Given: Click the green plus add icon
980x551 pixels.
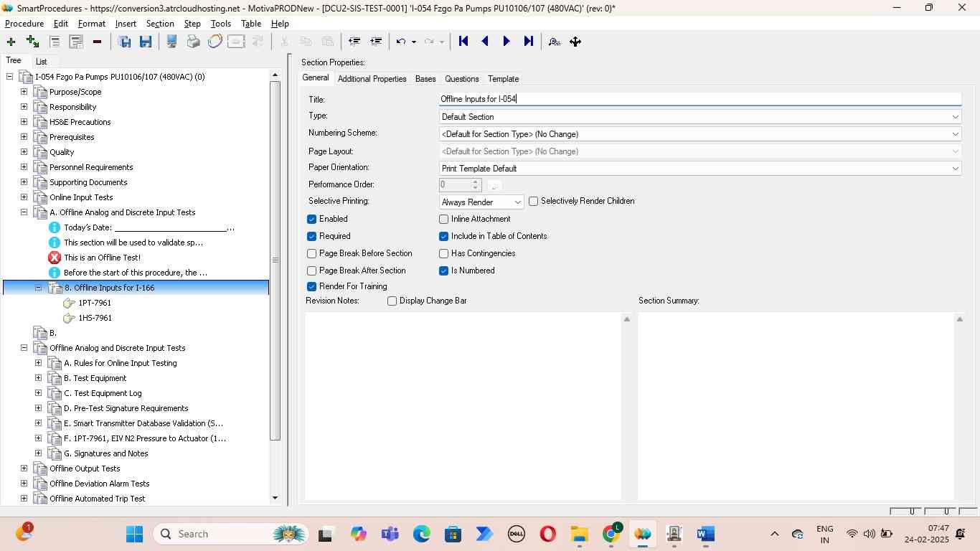Looking at the screenshot, I should [11, 42].
